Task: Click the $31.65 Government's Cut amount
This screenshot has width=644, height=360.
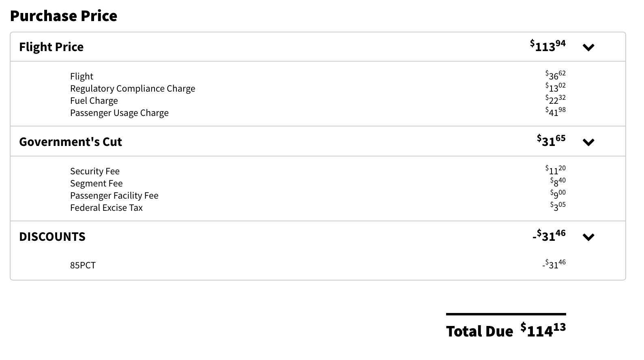Action: tap(550, 141)
